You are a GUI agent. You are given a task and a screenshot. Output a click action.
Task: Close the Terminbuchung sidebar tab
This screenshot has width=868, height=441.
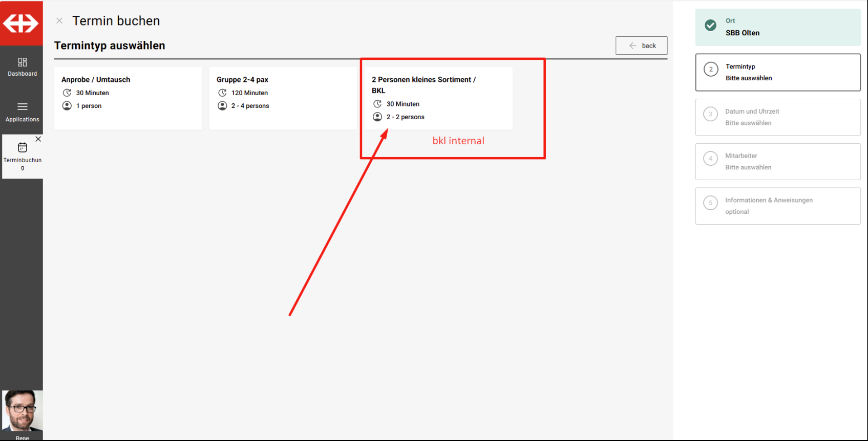(38, 139)
